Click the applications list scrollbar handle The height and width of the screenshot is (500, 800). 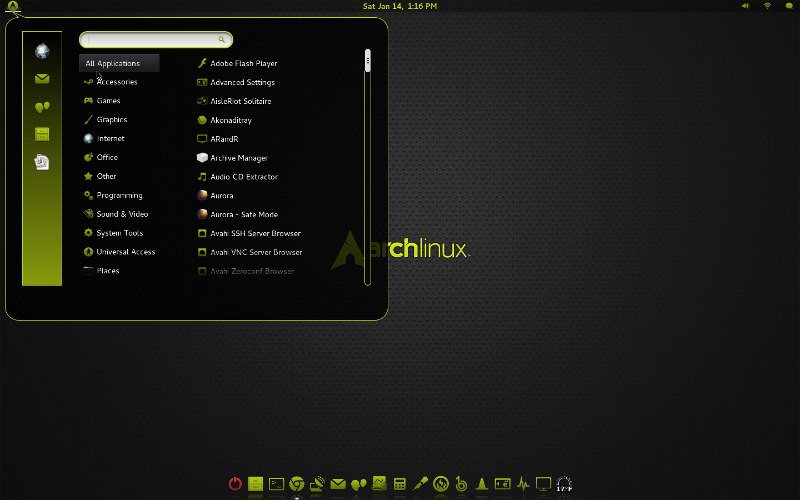367,60
